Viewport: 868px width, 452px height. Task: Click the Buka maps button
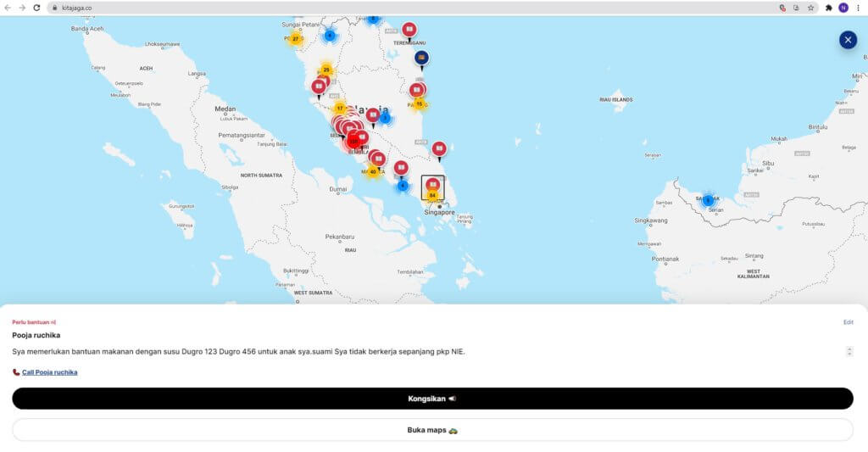coord(432,430)
